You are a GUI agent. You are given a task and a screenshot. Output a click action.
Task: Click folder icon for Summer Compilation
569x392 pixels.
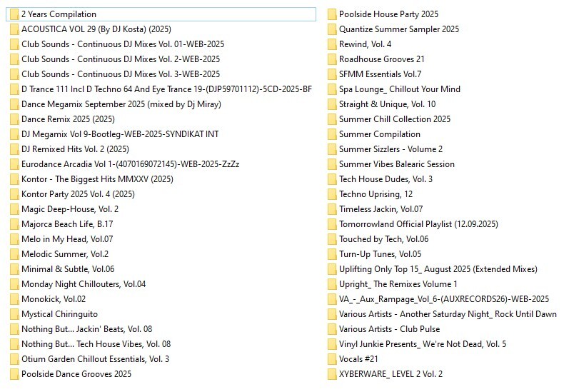pyautogui.click(x=332, y=134)
